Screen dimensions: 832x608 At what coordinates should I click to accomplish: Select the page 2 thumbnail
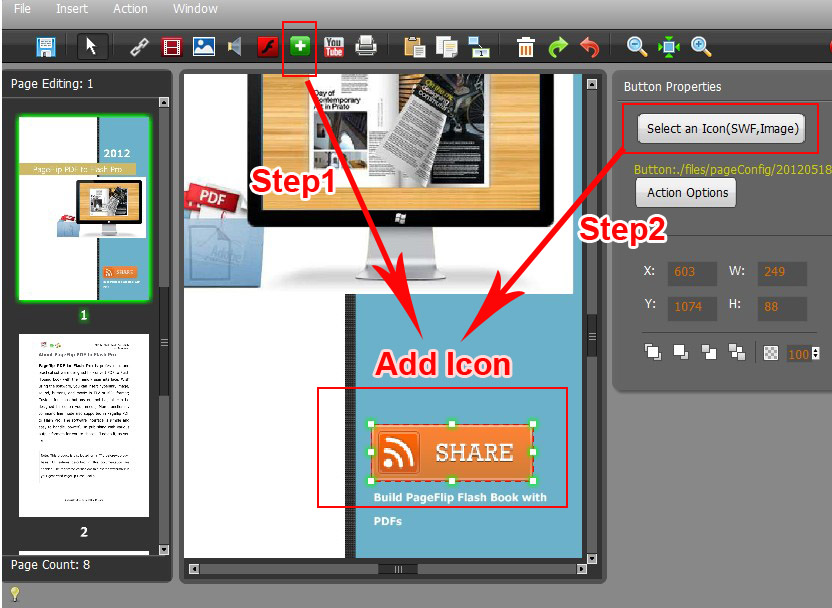coord(84,425)
